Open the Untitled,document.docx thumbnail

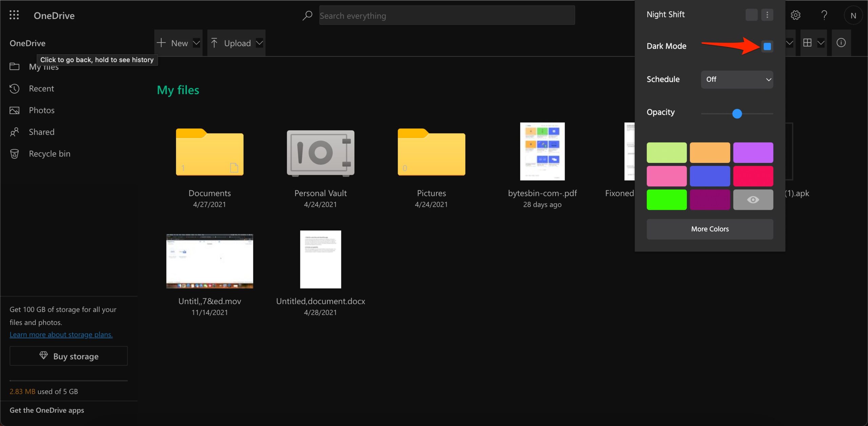pos(320,259)
